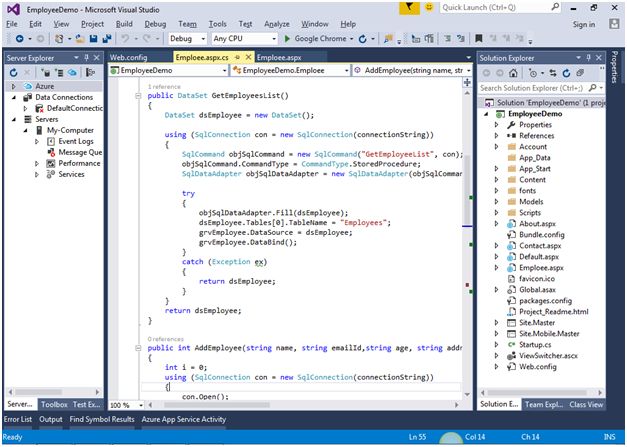Image resolution: width=627 pixels, height=447 pixels.
Task: Click the Save All toolbar icon
Action: 106,39
